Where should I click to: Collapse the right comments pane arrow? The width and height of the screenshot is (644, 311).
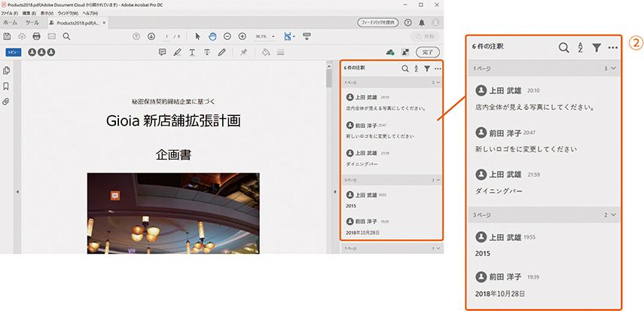pyautogui.click(x=334, y=191)
